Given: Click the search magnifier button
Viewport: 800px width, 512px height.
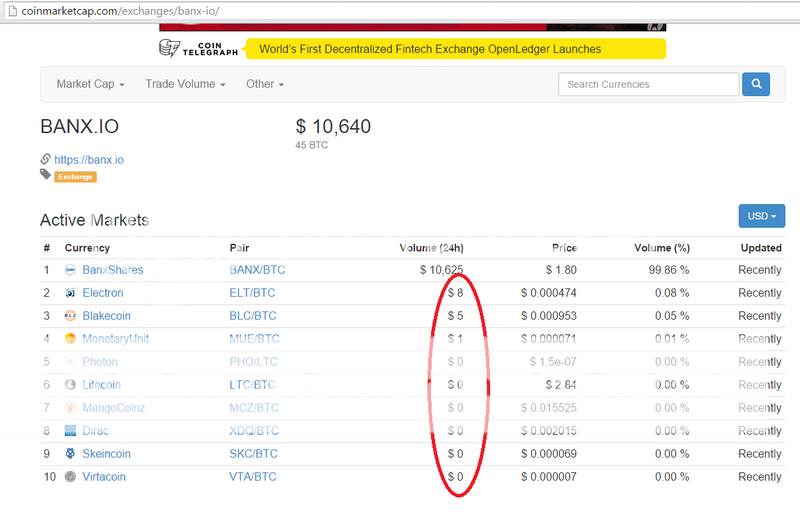Looking at the screenshot, I should [756, 84].
